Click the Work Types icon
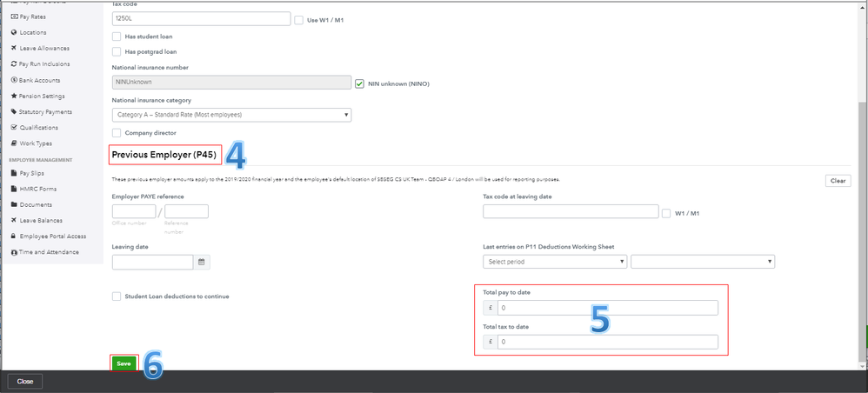 coord(15,143)
